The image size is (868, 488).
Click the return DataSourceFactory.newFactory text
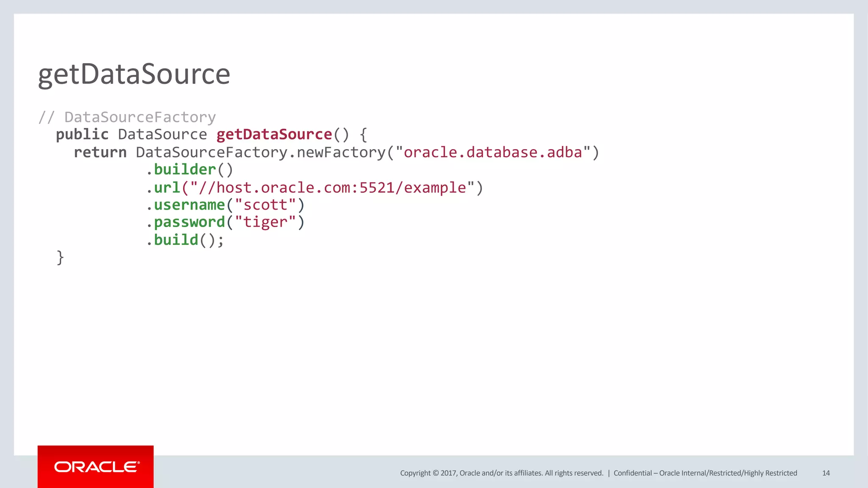click(x=229, y=152)
